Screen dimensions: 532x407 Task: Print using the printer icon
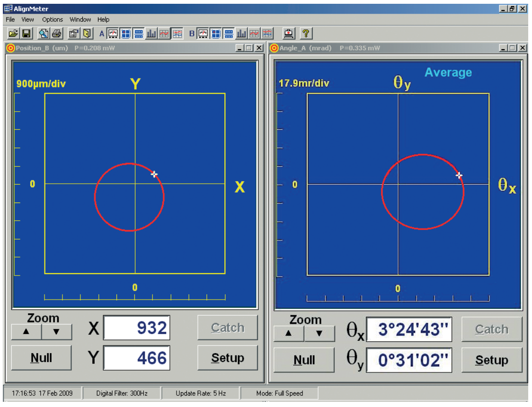56,34
